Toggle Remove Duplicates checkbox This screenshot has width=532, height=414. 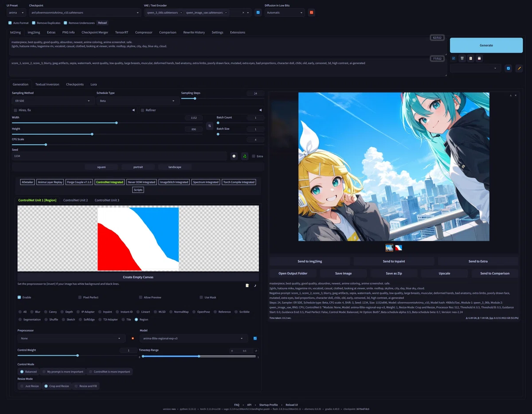pyautogui.click(x=34, y=23)
